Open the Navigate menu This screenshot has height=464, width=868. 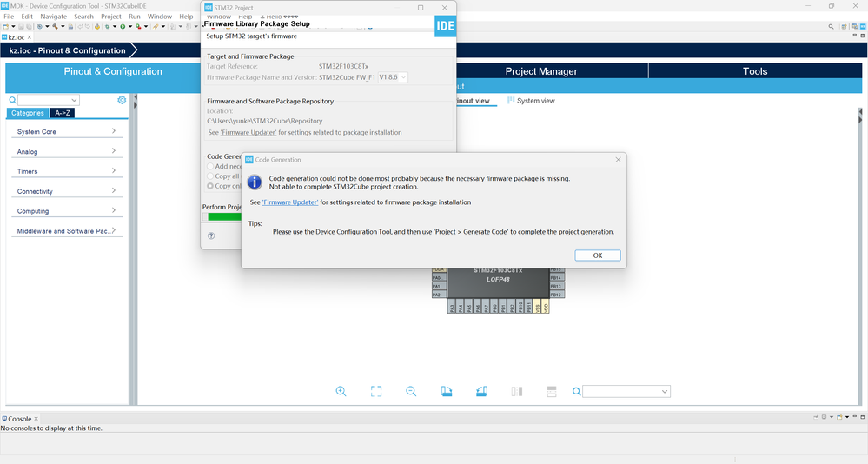click(x=53, y=17)
